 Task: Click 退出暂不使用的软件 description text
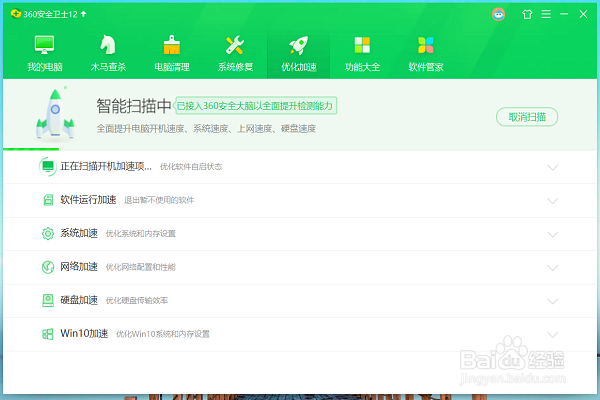click(x=159, y=200)
